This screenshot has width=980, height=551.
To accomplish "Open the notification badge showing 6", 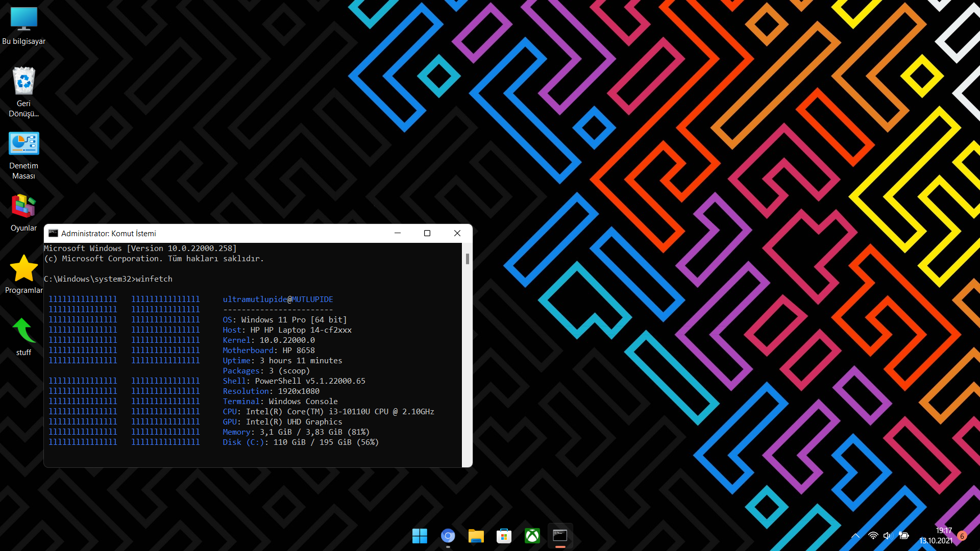I will click(962, 536).
